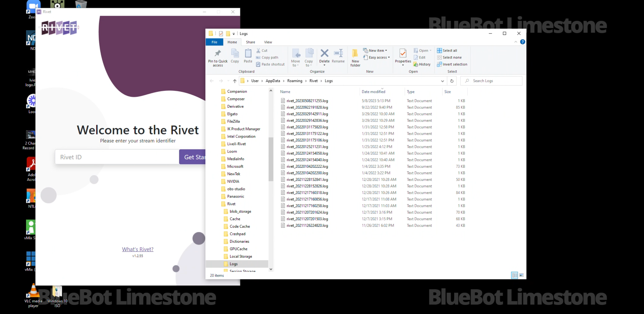Click the Paste clipboard icon
Image resolution: width=644 pixels, height=314 pixels.
tap(248, 53)
